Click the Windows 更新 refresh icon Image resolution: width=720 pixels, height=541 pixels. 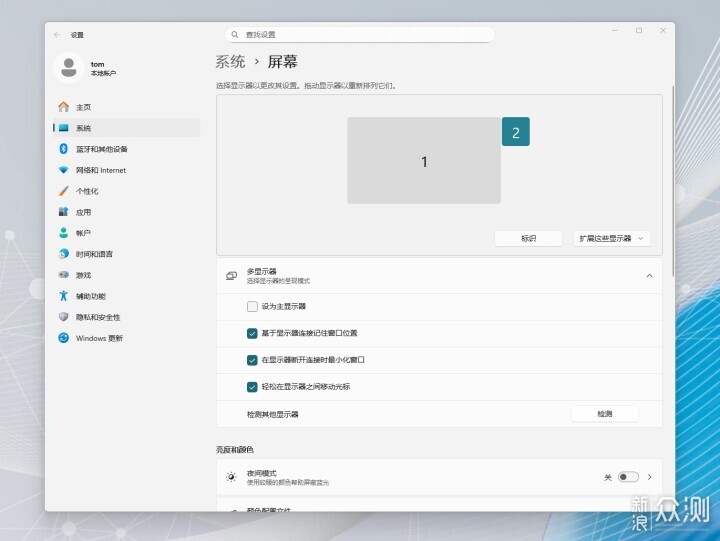coord(63,338)
